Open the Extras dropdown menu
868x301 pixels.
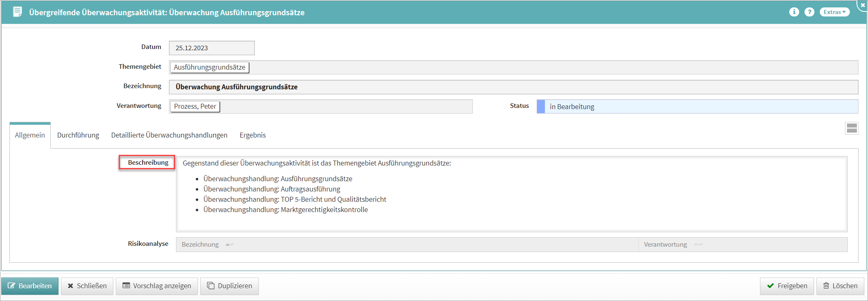[x=834, y=12]
